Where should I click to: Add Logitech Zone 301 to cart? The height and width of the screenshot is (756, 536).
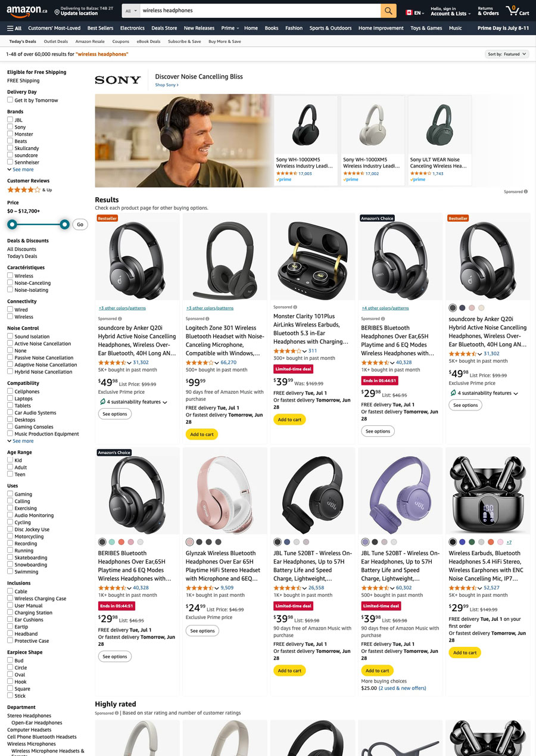point(202,434)
